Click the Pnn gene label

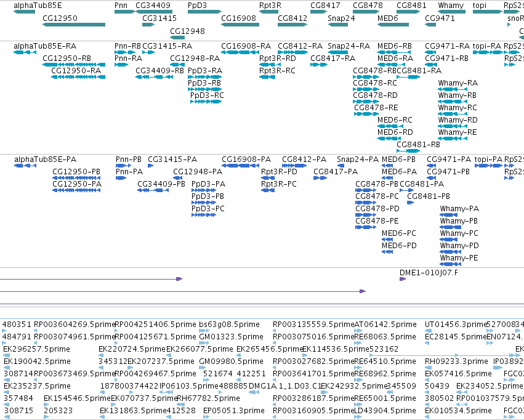click(x=121, y=6)
